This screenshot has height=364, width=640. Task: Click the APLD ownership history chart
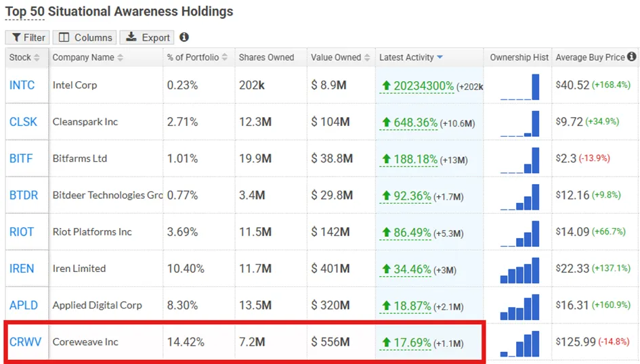click(x=519, y=307)
